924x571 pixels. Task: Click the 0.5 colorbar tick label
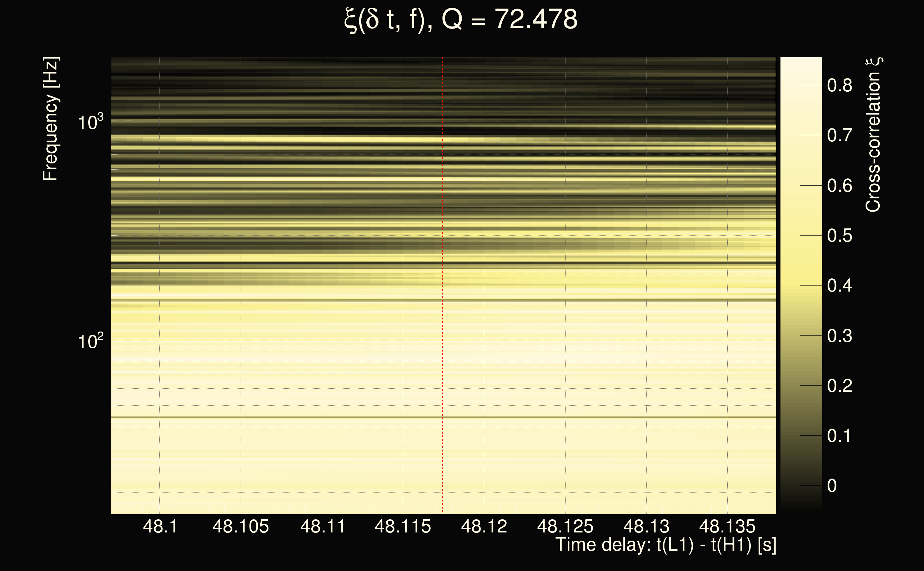coord(839,236)
